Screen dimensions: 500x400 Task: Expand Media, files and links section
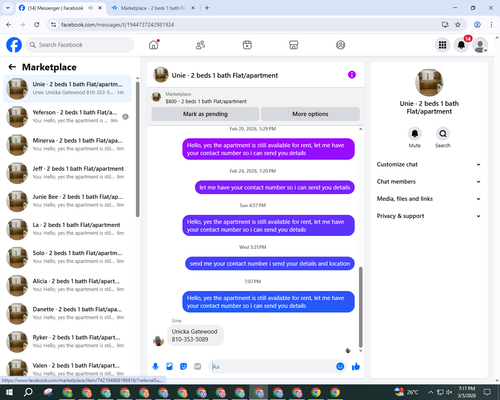(429, 199)
